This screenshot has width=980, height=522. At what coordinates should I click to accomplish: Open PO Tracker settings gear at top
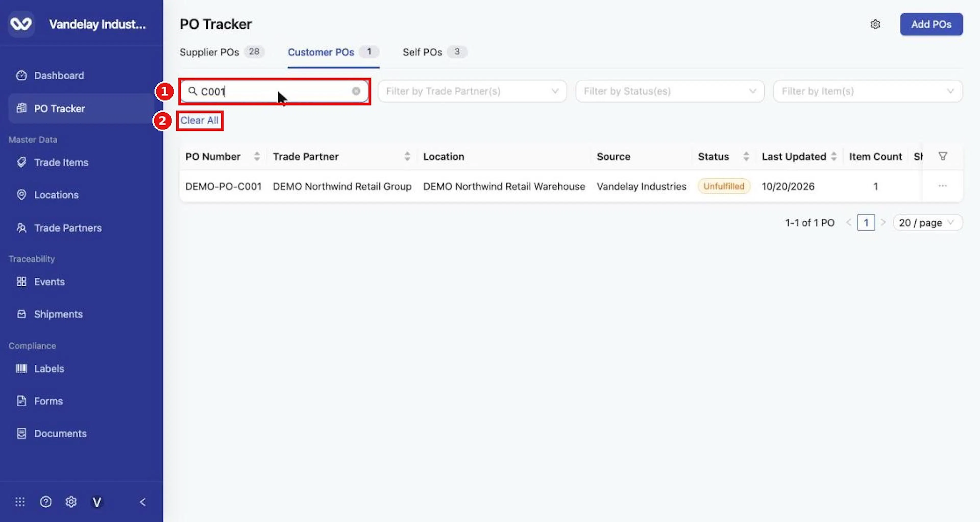[875, 24]
